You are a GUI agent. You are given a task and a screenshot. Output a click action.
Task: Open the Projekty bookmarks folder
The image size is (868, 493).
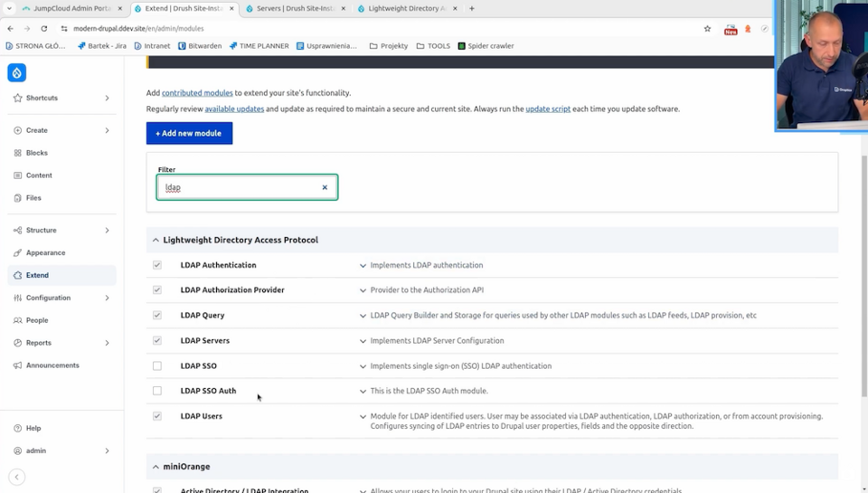click(x=389, y=46)
